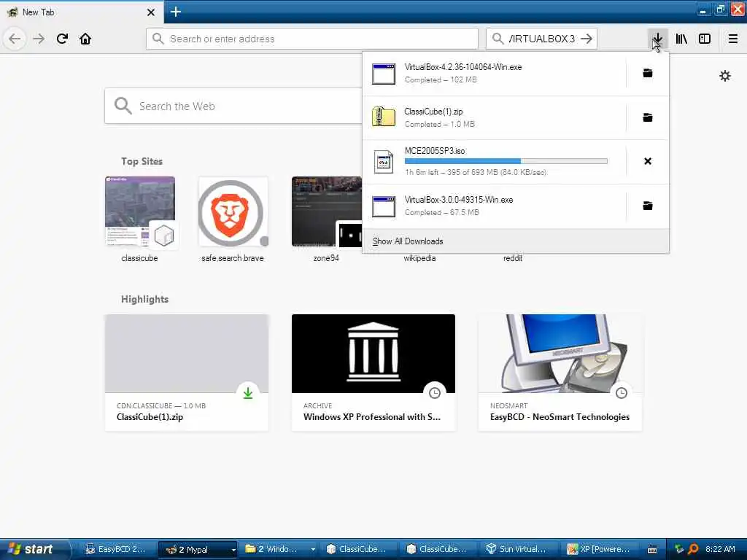The height and width of the screenshot is (560, 747).
Task: Click the ClassiCube(1).zip filename in downloads
Action: (x=433, y=111)
